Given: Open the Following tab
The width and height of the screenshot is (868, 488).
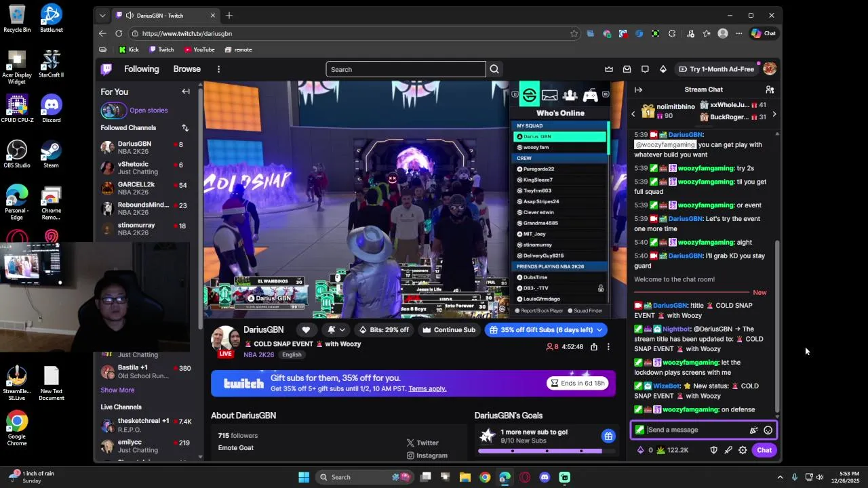Looking at the screenshot, I should coord(141,69).
